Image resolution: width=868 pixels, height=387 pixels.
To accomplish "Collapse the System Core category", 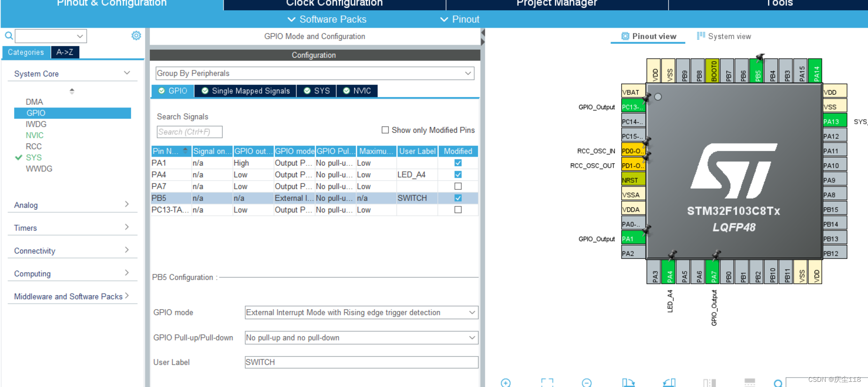I will coord(127,73).
